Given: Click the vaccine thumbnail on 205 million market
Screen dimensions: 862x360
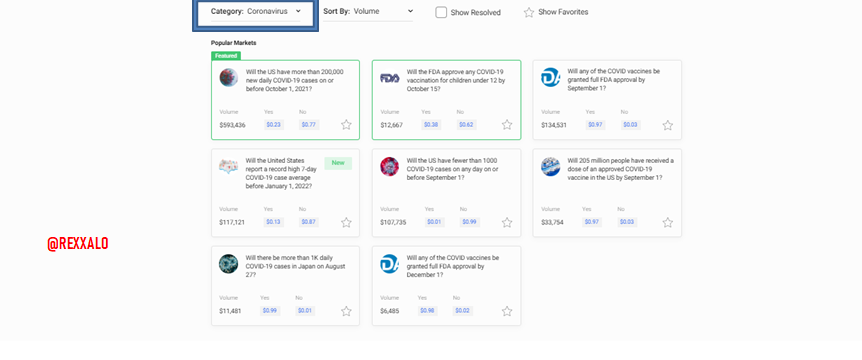Looking at the screenshot, I should point(550,167).
